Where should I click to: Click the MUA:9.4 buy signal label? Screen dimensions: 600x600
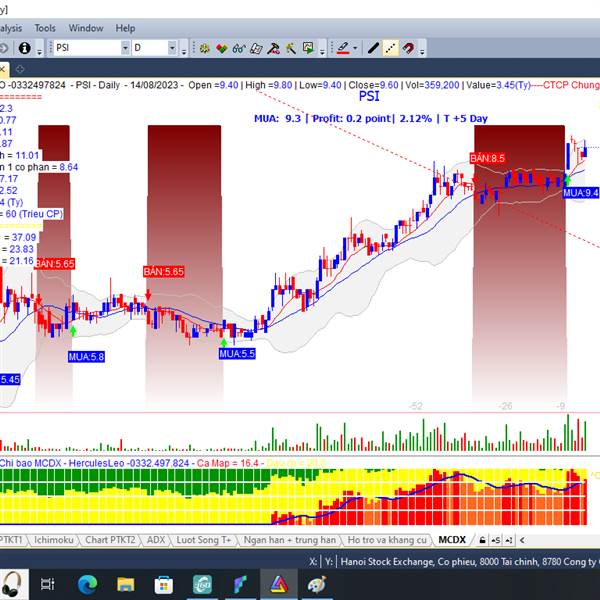[581, 192]
